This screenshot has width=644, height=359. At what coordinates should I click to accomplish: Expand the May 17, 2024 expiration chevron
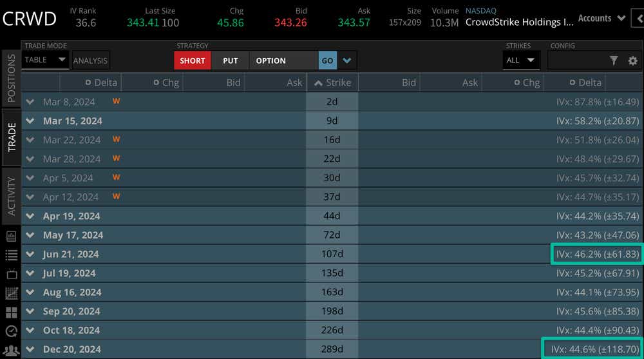(30, 235)
